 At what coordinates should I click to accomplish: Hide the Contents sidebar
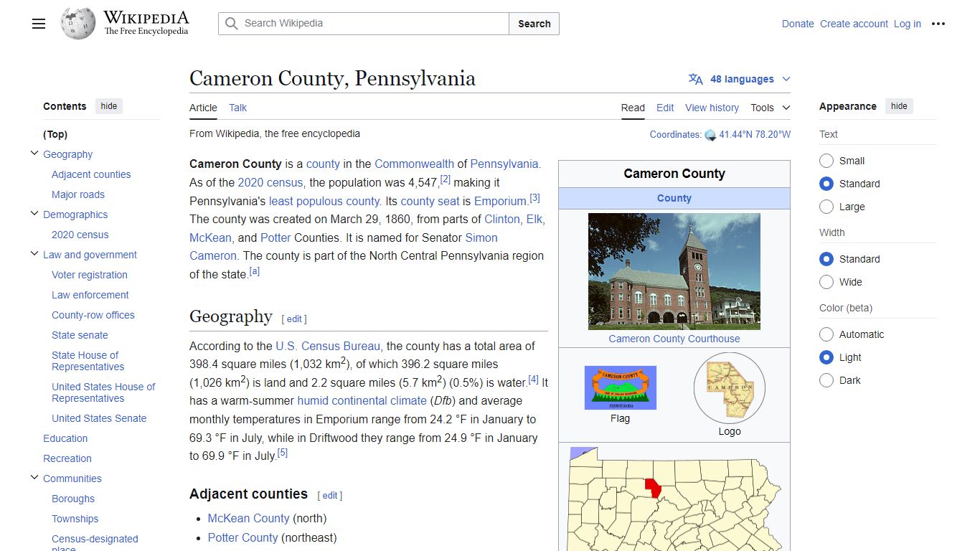[x=109, y=106]
